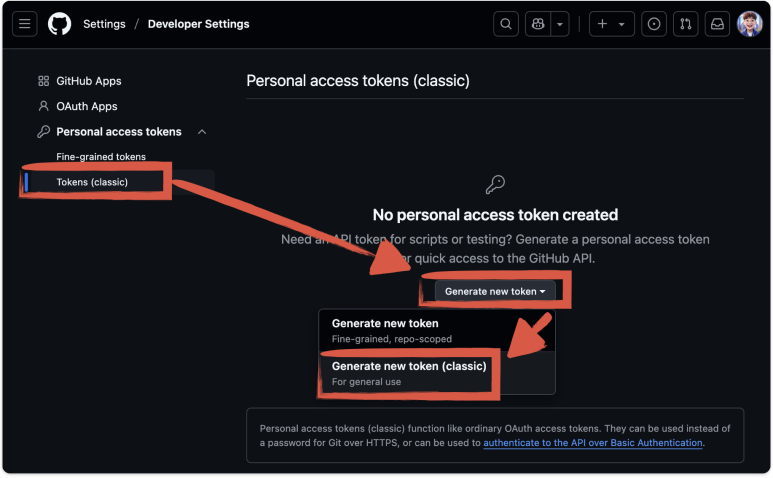Open OAuth Apps in sidebar

[87, 106]
